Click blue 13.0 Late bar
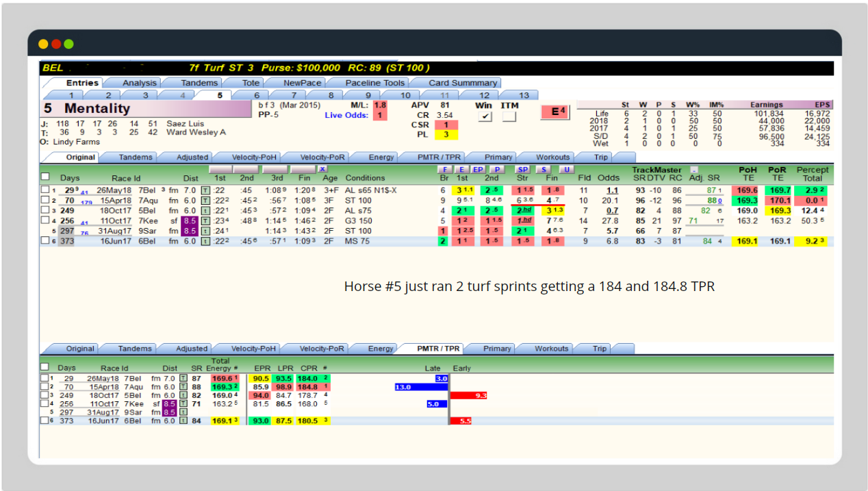Screen dimensions: 868x491 click(x=421, y=387)
